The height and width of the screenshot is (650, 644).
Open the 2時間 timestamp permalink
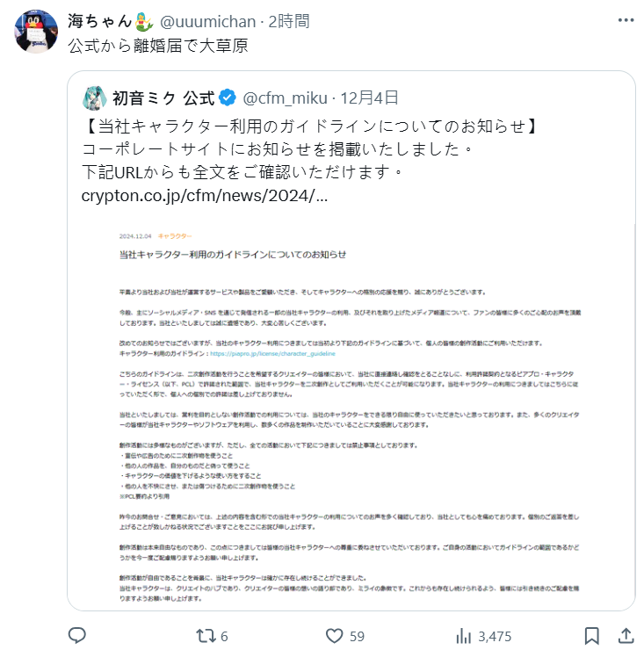pyautogui.click(x=289, y=22)
